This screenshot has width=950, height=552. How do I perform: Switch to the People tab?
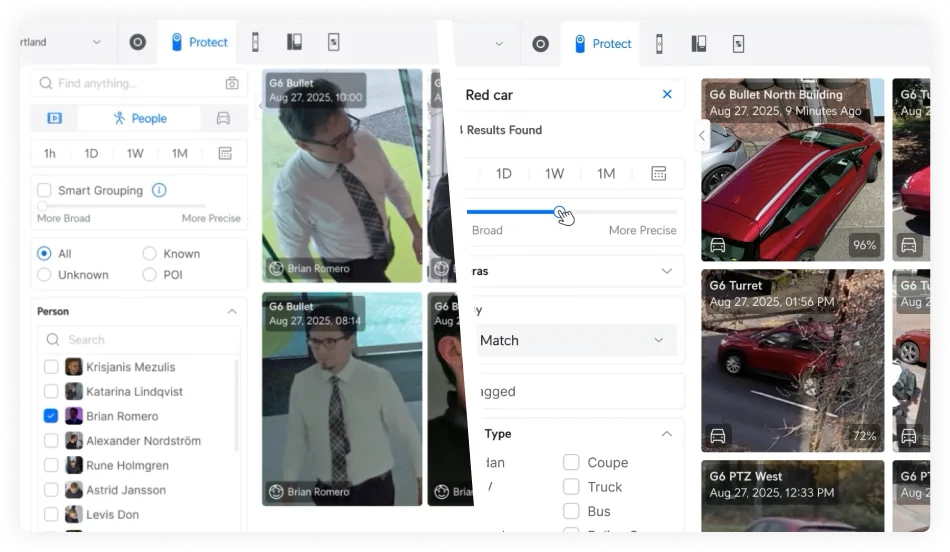(x=139, y=118)
